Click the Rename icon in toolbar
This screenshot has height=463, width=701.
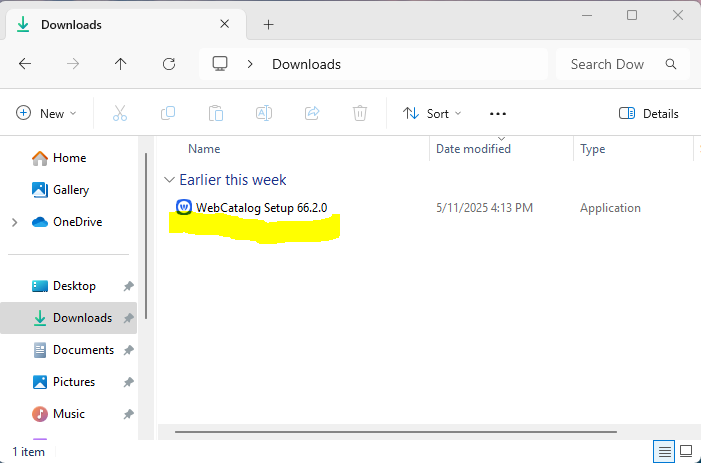[264, 114]
